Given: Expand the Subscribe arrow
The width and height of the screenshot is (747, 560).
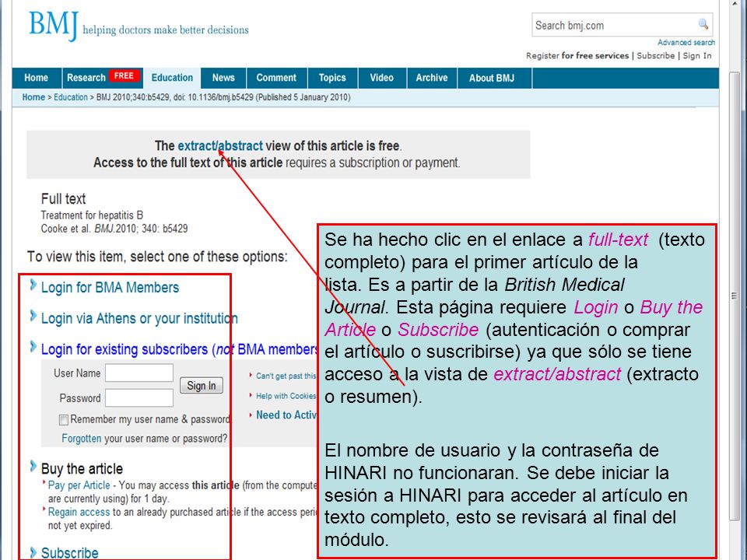Looking at the screenshot, I should 33,552.
